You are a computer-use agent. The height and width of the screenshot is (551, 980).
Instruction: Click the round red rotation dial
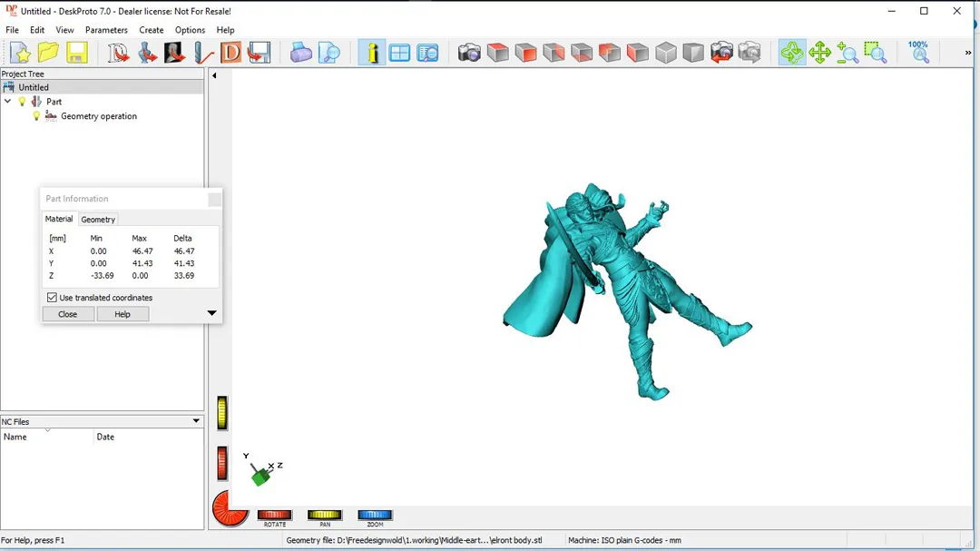click(230, 507)
